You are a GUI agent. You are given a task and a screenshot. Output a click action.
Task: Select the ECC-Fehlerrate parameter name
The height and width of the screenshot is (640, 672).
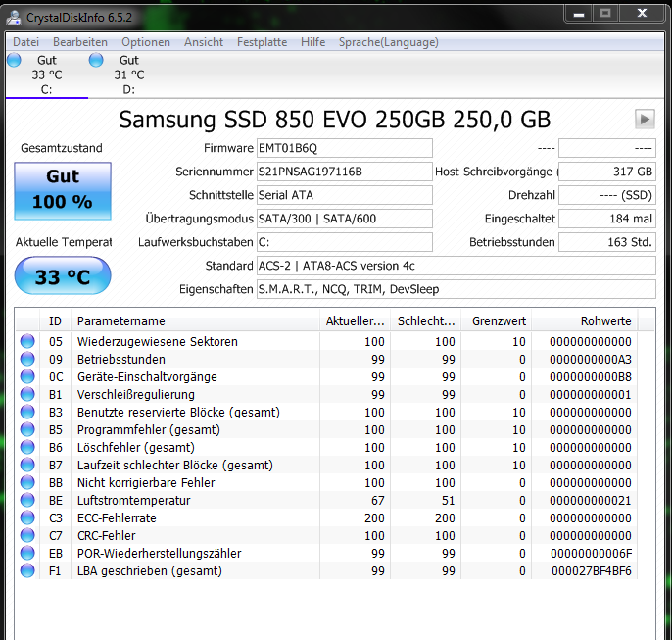117,517
